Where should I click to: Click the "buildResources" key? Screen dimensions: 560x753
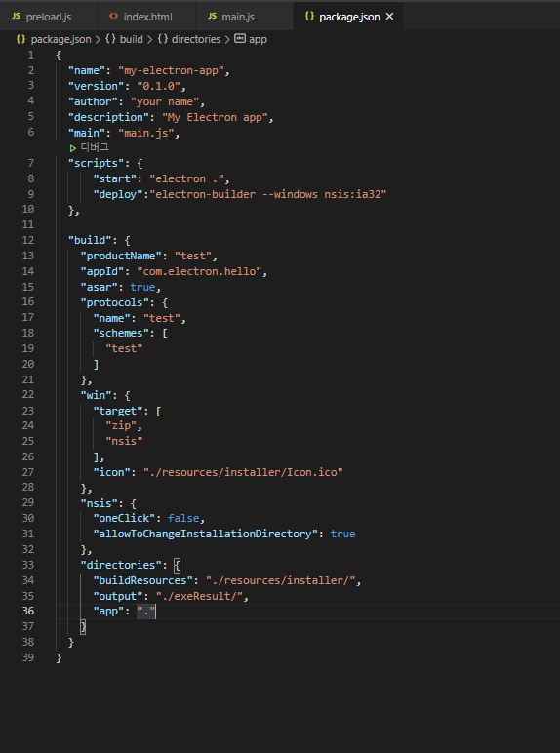tap(142, 580)
